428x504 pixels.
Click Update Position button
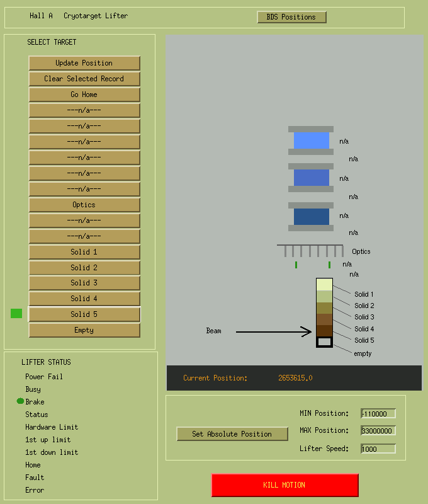click(84, 63)
